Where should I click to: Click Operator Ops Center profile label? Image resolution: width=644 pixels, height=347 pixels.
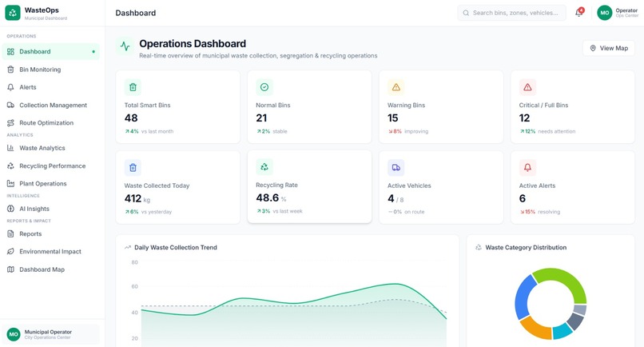pyautogui.click(x=626, y=13)
